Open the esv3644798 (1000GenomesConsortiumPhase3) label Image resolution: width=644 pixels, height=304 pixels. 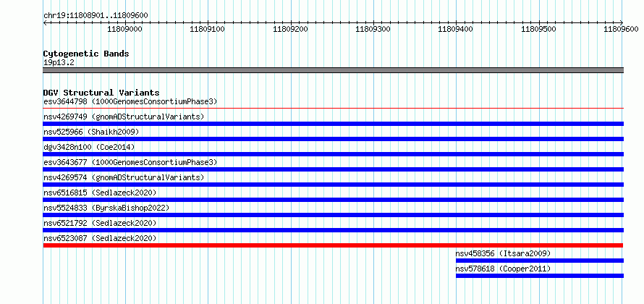130,101
